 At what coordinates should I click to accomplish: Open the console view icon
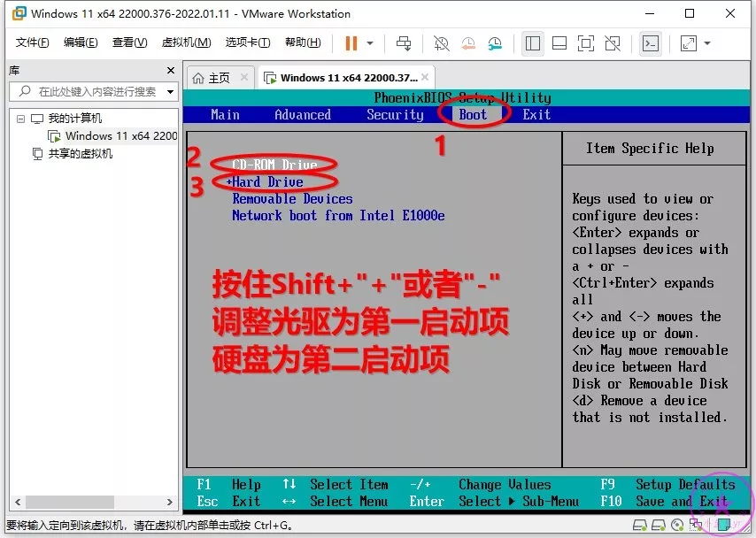(651, 43)
